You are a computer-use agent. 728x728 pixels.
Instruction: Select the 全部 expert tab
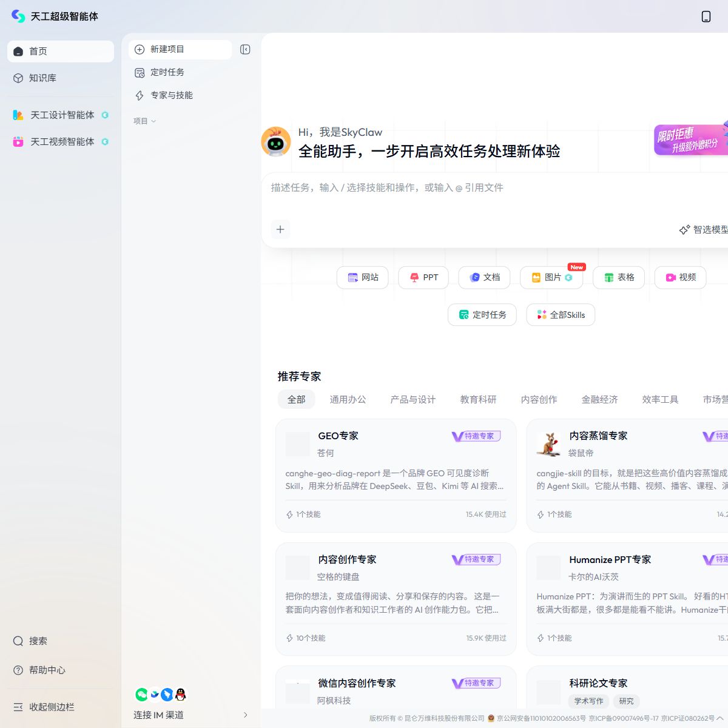click(x=297, y=400)
